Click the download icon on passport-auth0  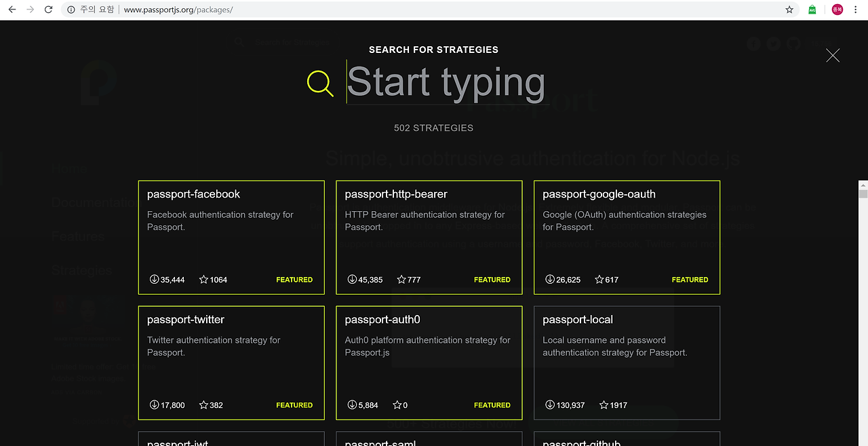(352, 405)
